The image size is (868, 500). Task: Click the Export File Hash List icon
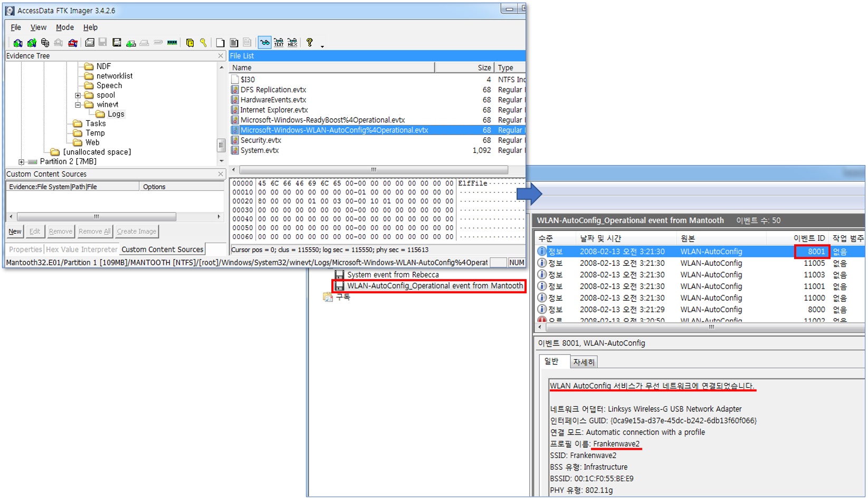[234, 43]
